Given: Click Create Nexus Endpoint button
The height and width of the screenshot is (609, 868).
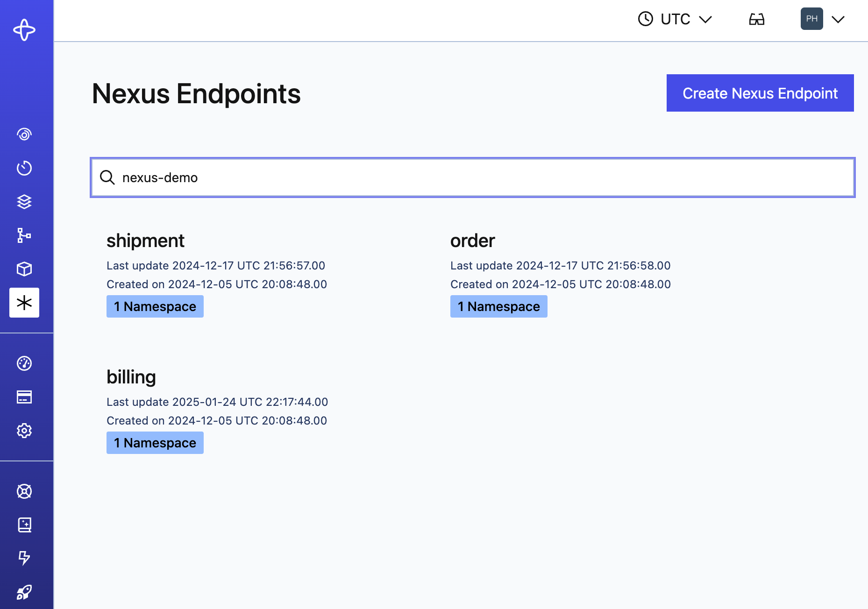Looking at the screenshot, I should click(x=760, y=93).
